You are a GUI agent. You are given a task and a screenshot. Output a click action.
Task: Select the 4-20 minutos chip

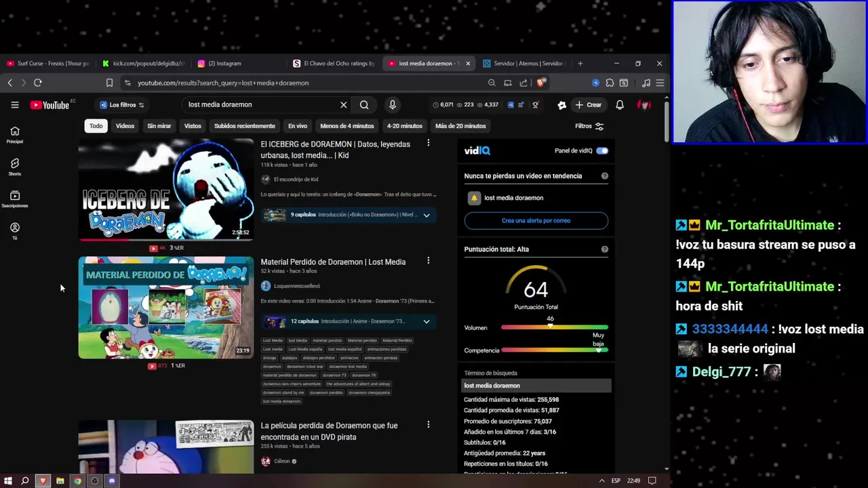pos(405,126)
